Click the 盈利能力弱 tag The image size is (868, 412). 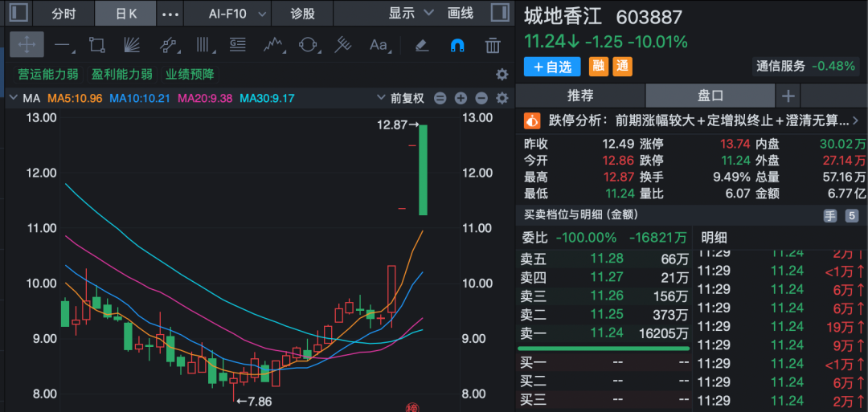(122, 74)
